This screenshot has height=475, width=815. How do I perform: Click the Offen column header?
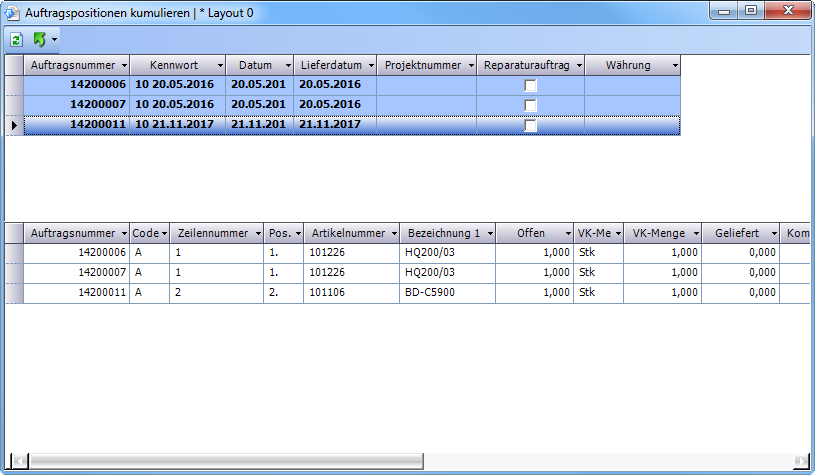pyautogui.click(x=530, y=233)
